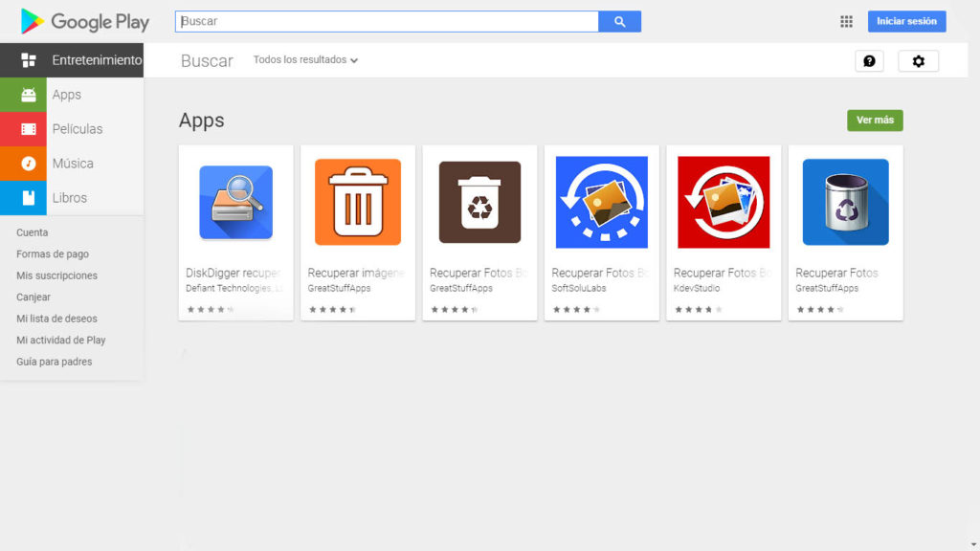Open the orange trash can app icon
The height and width of the screenshot is (551, 980).
point(358,202)
